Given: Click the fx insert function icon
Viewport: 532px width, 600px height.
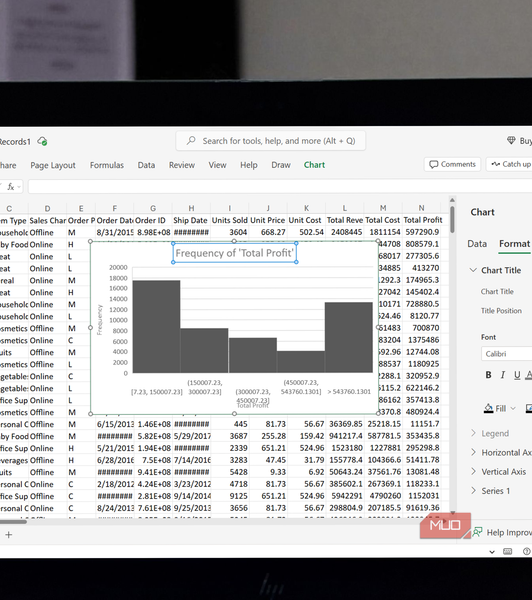Looking at the screenshot, I should tap(11, 187).
